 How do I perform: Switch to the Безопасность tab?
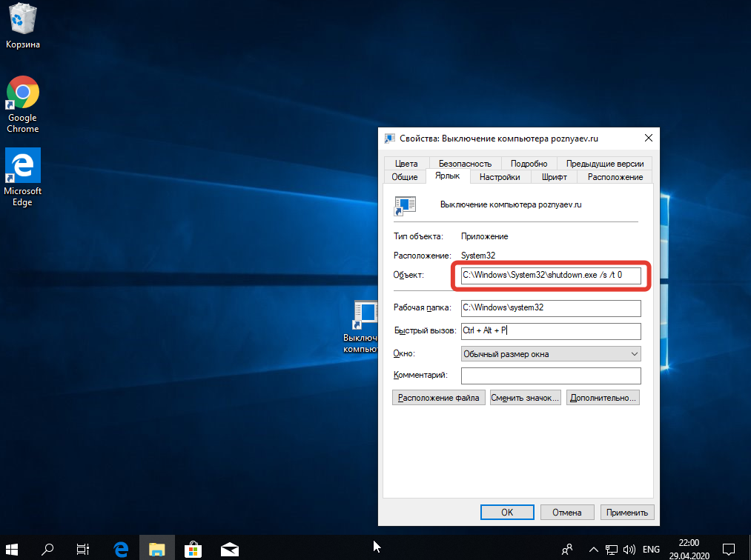(x=465, y=164)
